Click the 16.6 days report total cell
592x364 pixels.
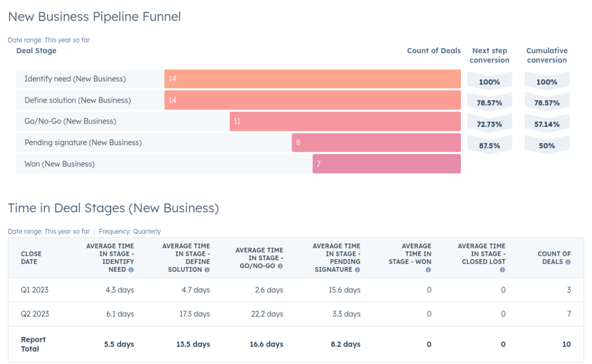point(266,344)
